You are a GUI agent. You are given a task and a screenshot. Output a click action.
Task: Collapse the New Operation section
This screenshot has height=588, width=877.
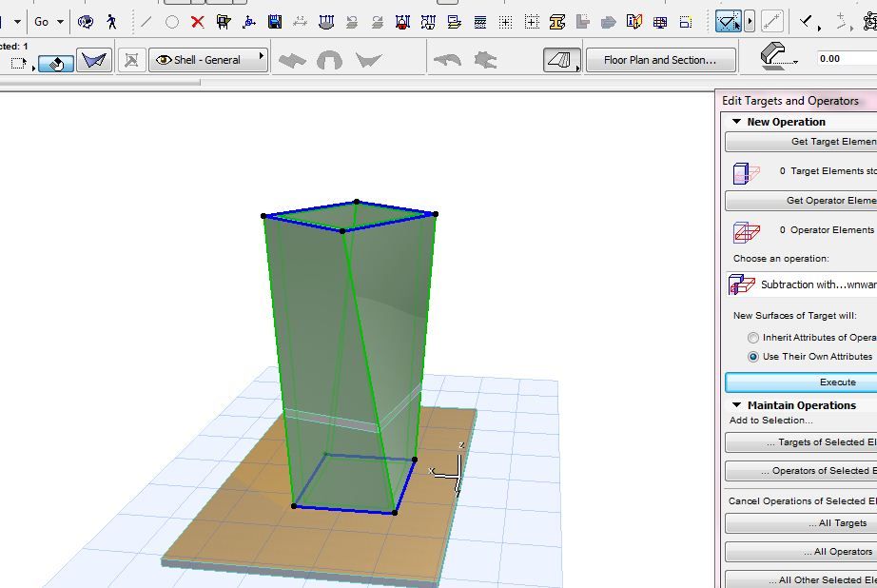click(x=736, y=122)
